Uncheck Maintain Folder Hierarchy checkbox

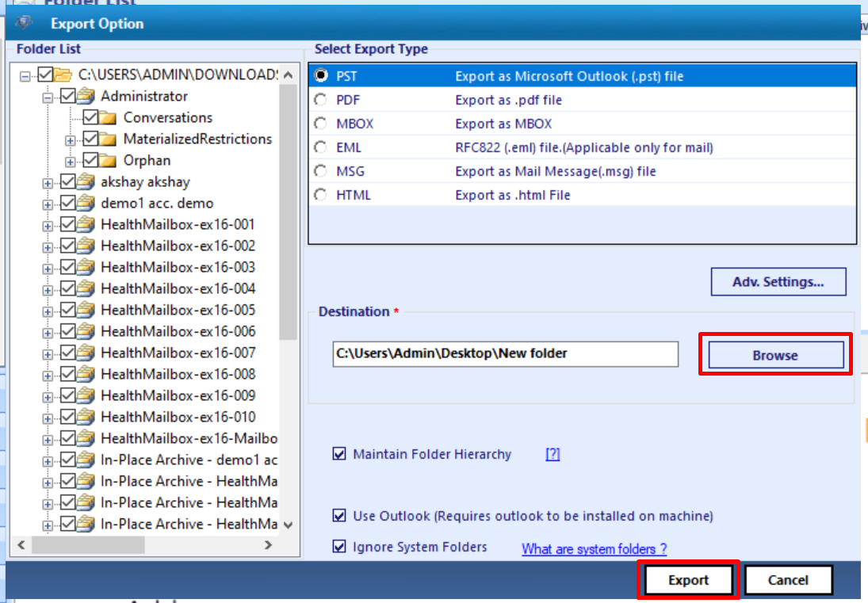tap(340, 455)
